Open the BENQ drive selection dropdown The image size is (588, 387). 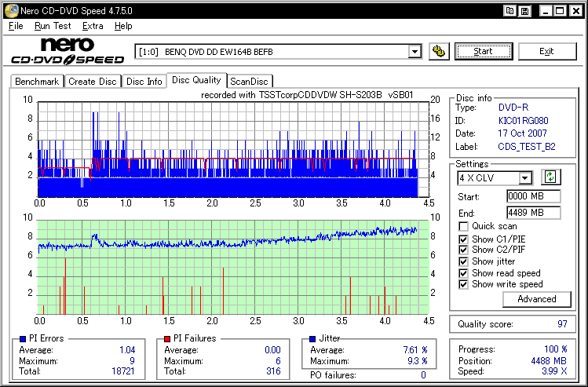tap(415, 52)
